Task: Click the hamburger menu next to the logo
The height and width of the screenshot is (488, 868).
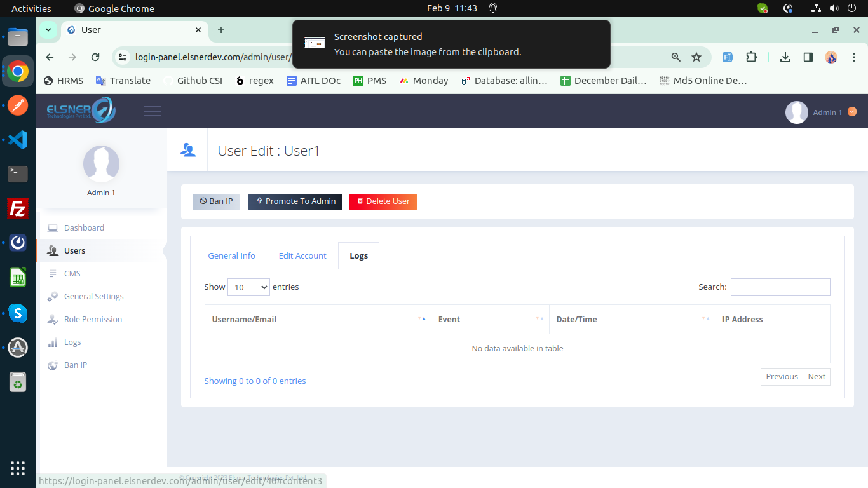Action: point(153,110)
